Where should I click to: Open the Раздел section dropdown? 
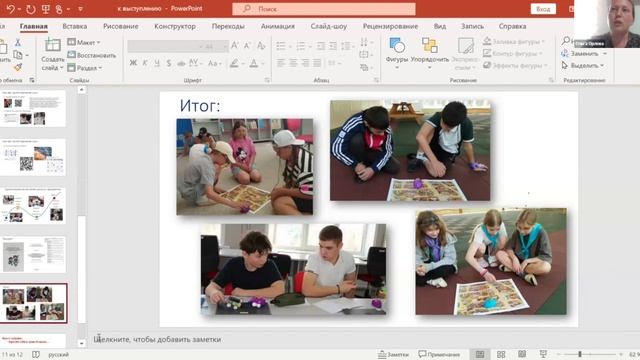point(85,68)
